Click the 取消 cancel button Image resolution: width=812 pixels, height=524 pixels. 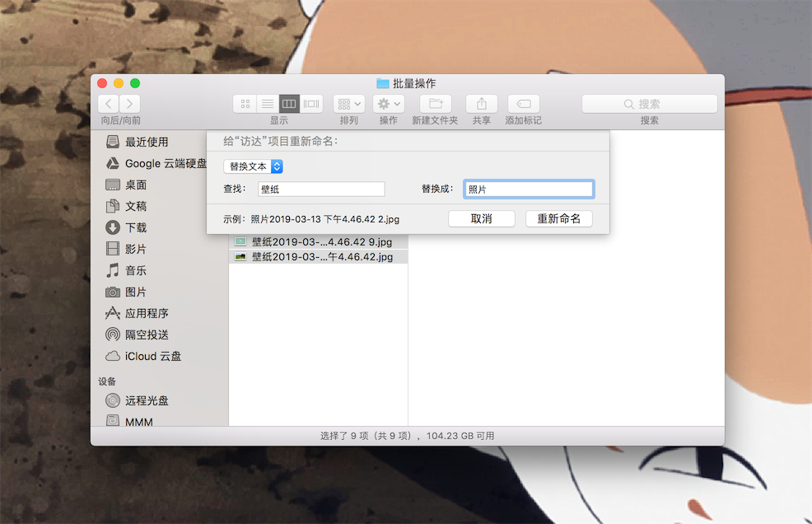point(482,218)
